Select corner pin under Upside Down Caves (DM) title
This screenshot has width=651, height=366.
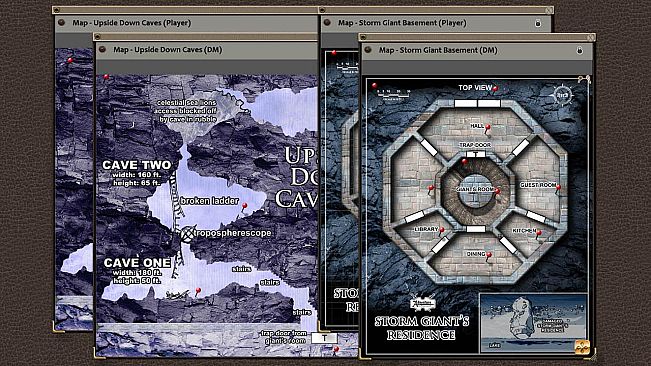pos(106,77)
